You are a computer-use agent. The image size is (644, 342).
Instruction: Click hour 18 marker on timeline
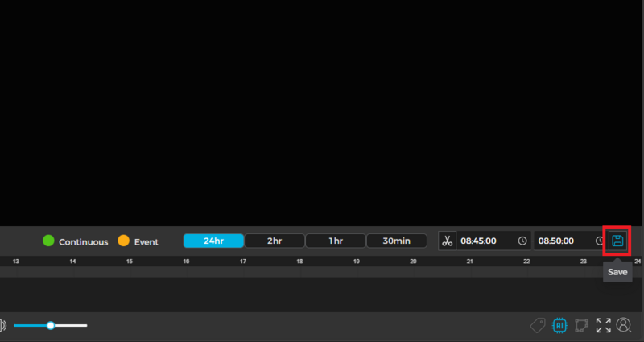(299, 262)
